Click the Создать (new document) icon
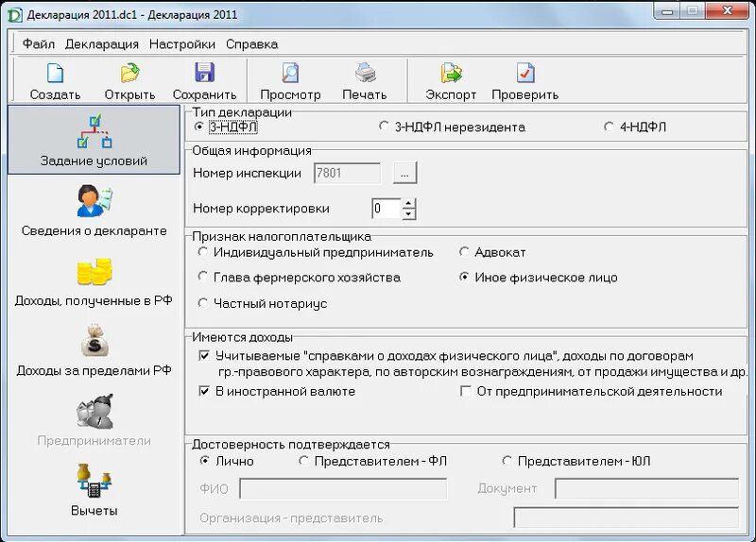756x542 pixels. [x=55, y=74]
